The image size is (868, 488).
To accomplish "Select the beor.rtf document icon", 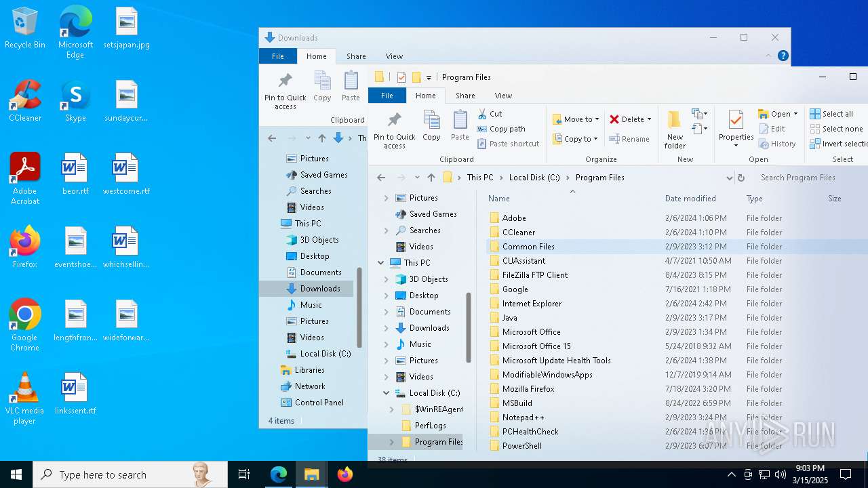I will pos(75,174).
